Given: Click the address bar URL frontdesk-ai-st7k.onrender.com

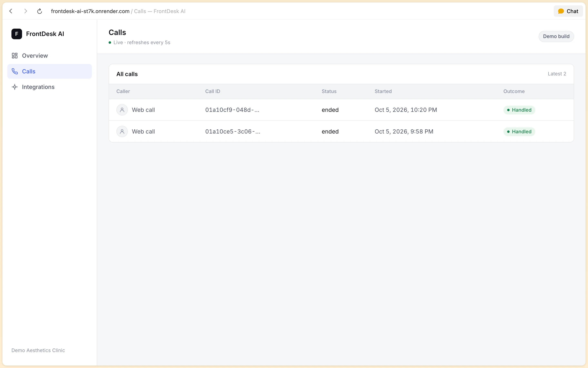Looking at the screenshot, I should click(90, 11).
